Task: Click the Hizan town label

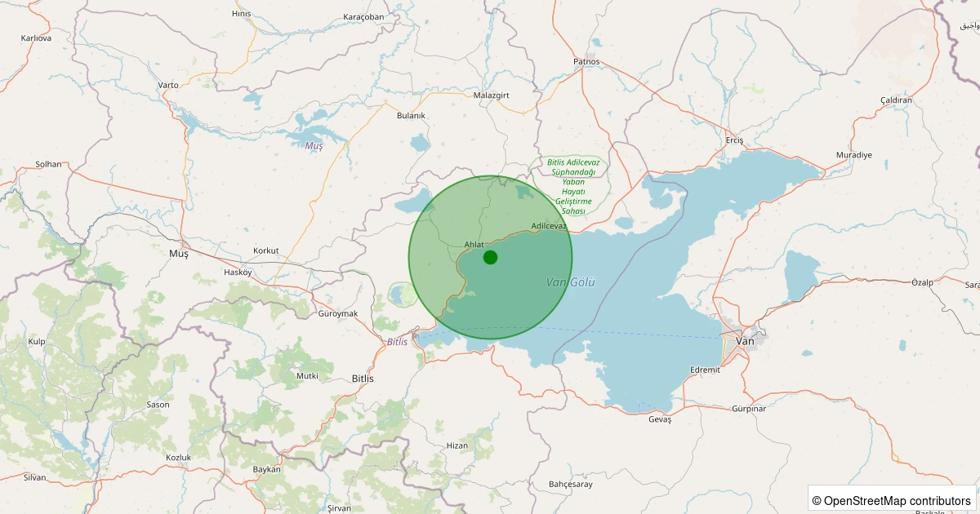Action: pyautogui.click(x=457, y=445)
